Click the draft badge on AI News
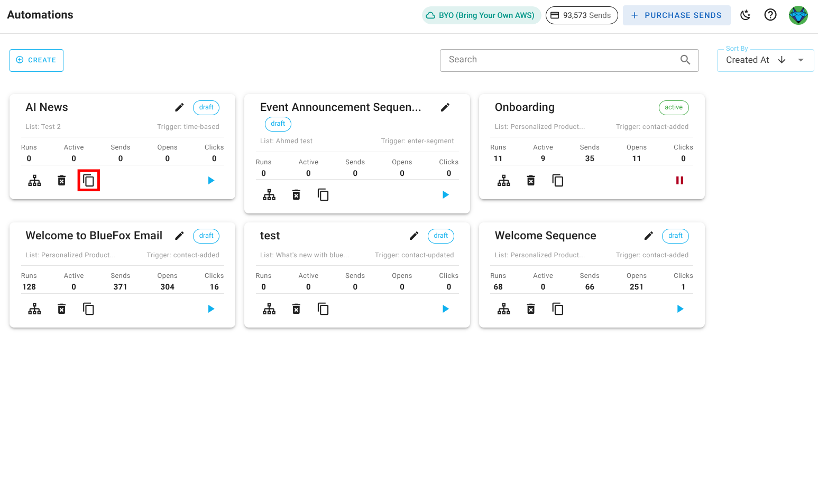818x504 pixels. pos(206,107)
